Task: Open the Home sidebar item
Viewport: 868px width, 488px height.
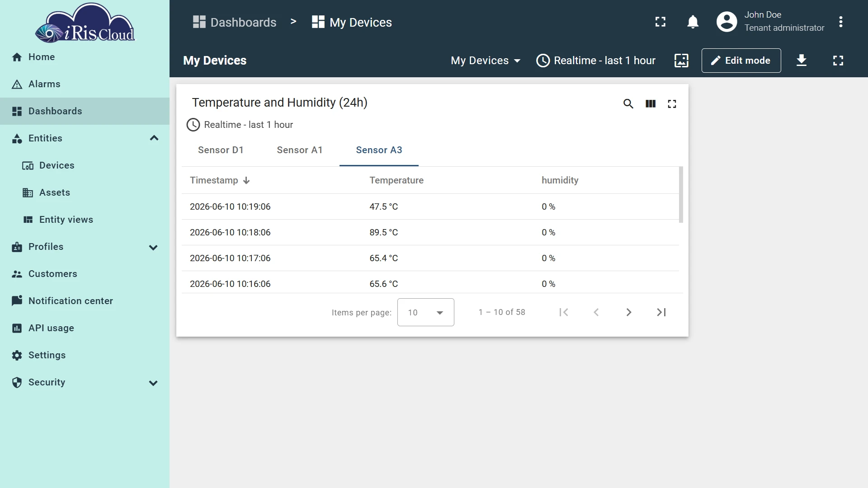Action: [85, 57]
